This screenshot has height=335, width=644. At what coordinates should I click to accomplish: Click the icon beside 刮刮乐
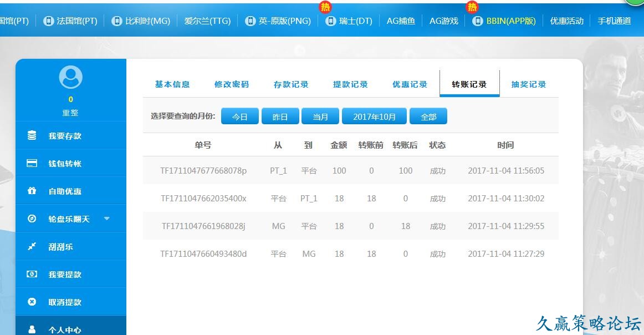coord(32,246)
